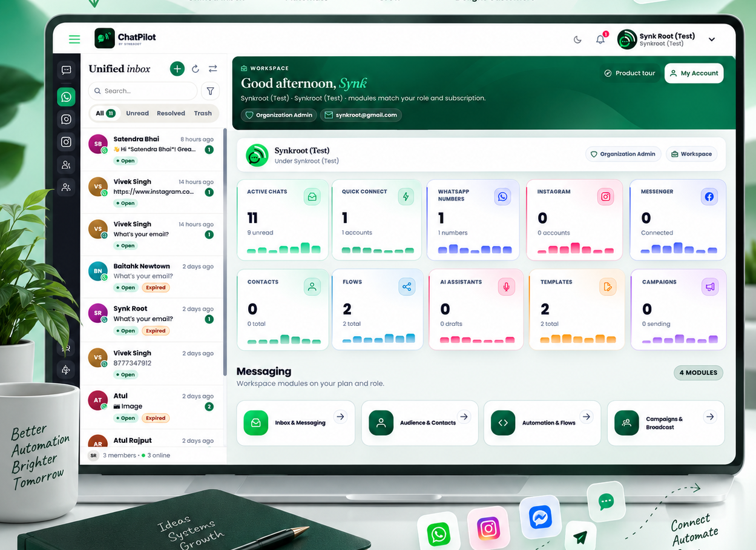
Task: Click arrow on Inbox & Messaging card
Action: click(x=340, y=417)
